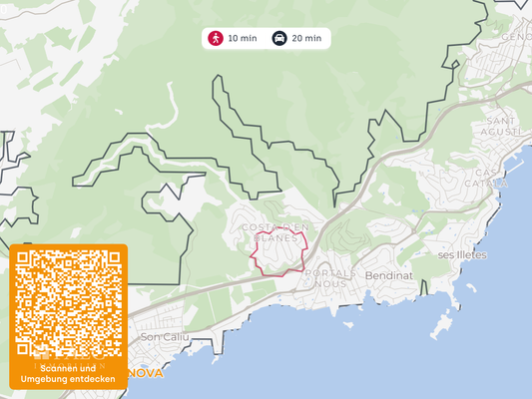Click the ses Illetes place label
532x399 pixels.
click(462, 255)
